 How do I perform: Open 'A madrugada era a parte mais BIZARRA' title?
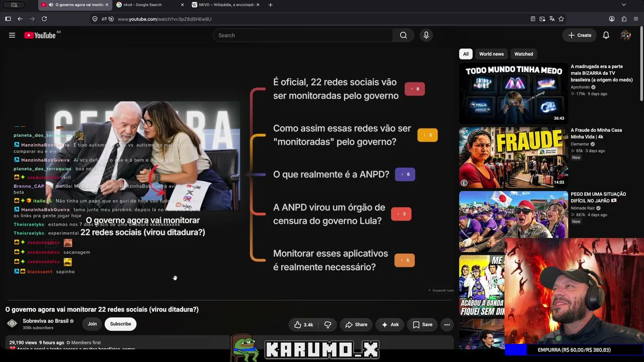click(602, 73)
